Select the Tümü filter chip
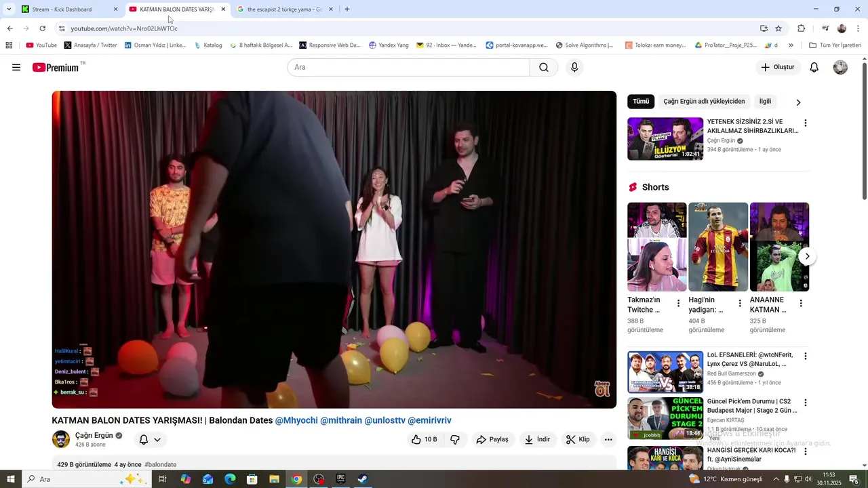The height and width of the screenshot is (488, 868). (641, 102)
